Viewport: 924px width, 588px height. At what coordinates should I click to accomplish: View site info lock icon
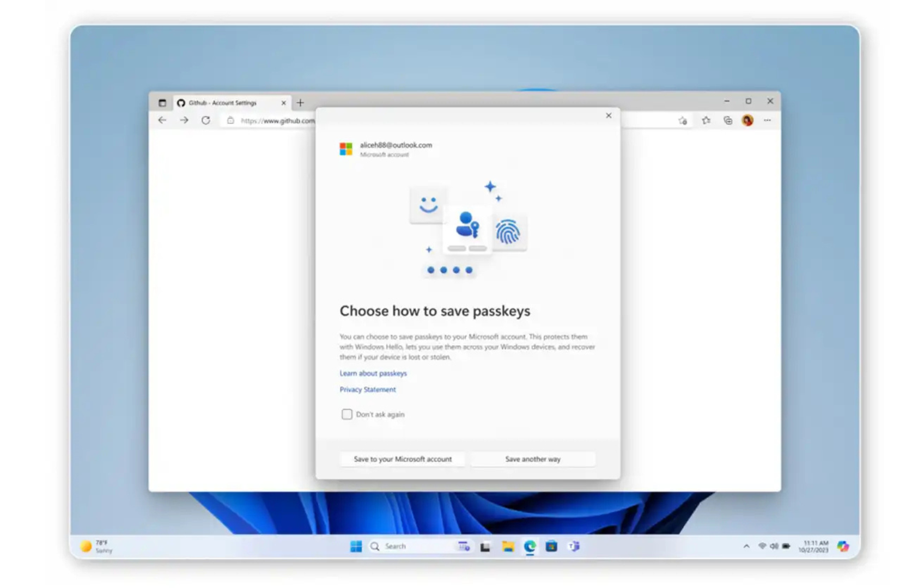[230, 120]
